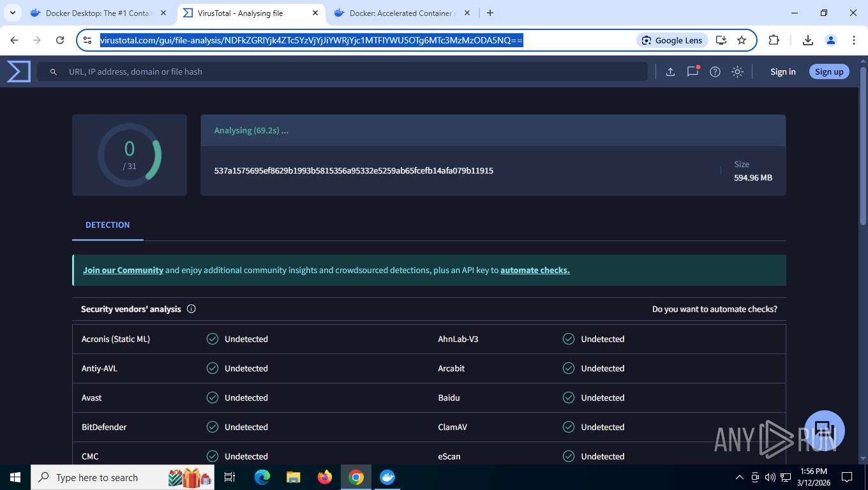The width and height of the screenshot is (868, 490).
Task: Click the automate checks link
Action: [x=535, y=270]
